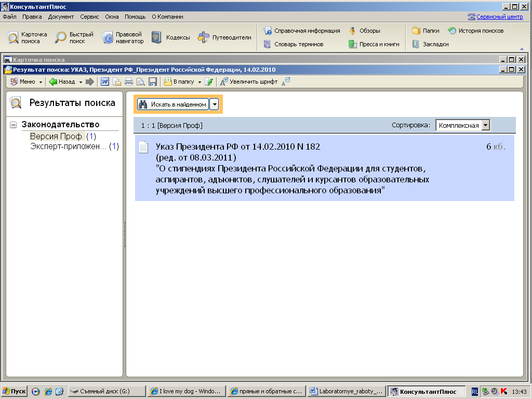The height and width of the screenshot is (399, 532).
Task: Launch Windows Media Player quick launch icon
Action: coord(36,392)
